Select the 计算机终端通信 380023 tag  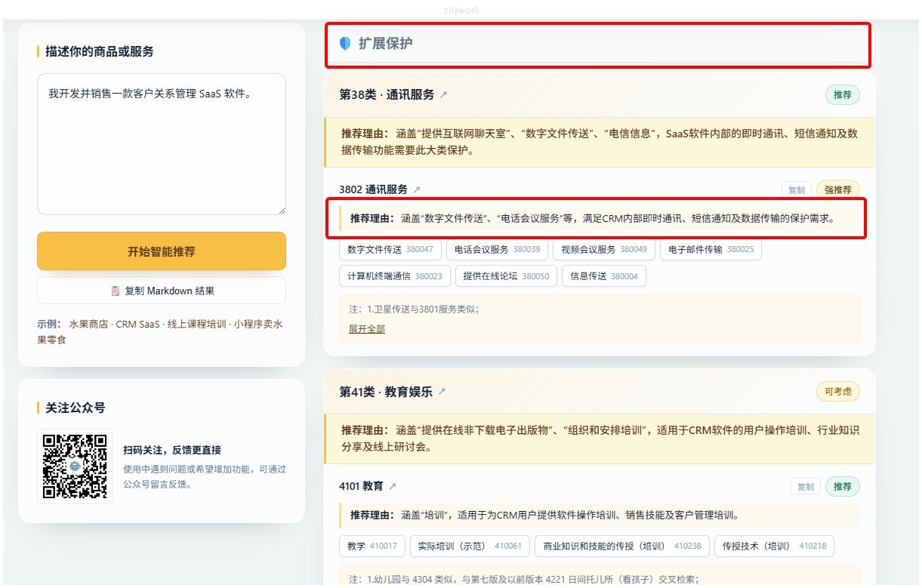(395, 276)
